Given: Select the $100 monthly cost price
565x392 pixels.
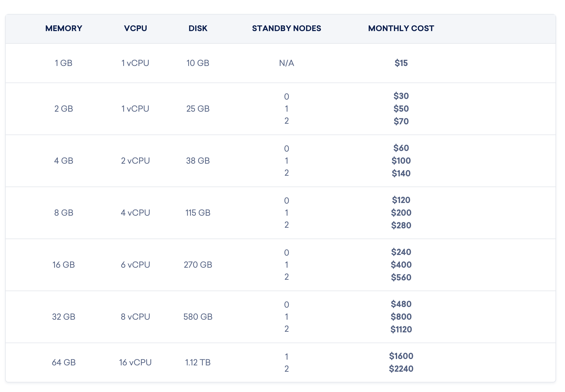Looking at the screenshot, I should tap(401, 160).
